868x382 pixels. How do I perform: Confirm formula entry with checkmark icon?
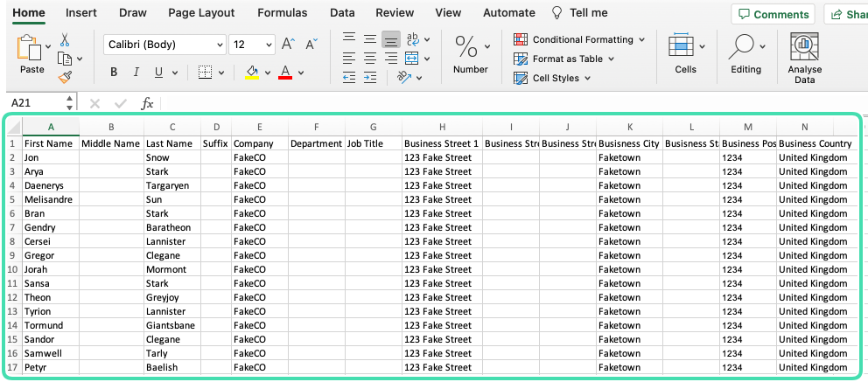(x=120, y=103)
